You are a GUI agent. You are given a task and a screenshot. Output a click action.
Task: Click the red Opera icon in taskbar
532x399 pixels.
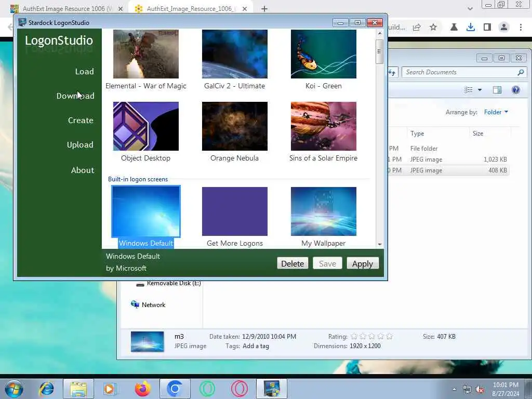[x=240, y=389]
